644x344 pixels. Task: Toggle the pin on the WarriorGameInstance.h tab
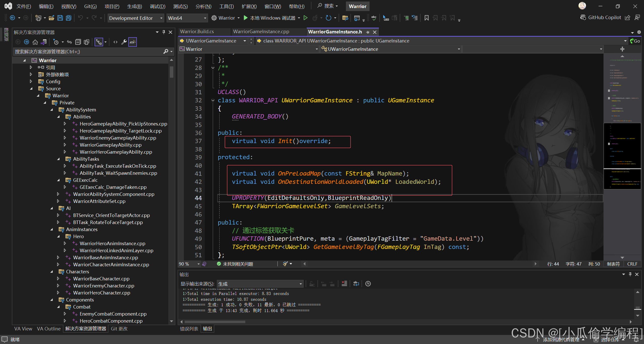pyautogui.click(x=368, y=32)
